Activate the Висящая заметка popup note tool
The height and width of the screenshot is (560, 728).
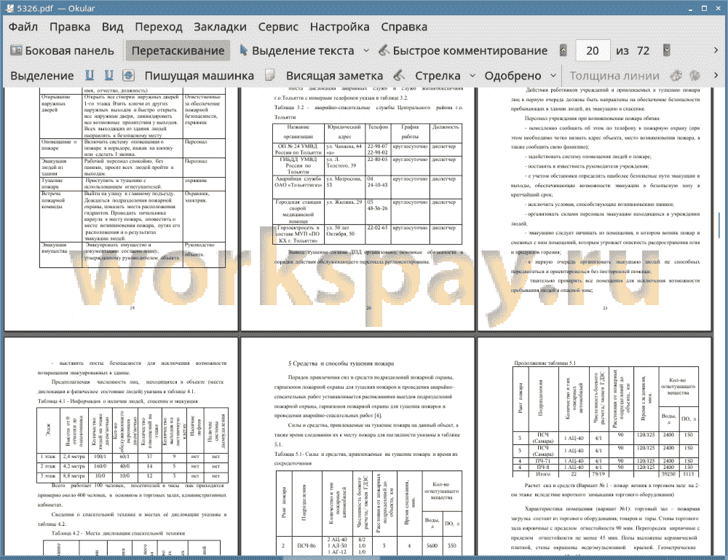(334, 76)
